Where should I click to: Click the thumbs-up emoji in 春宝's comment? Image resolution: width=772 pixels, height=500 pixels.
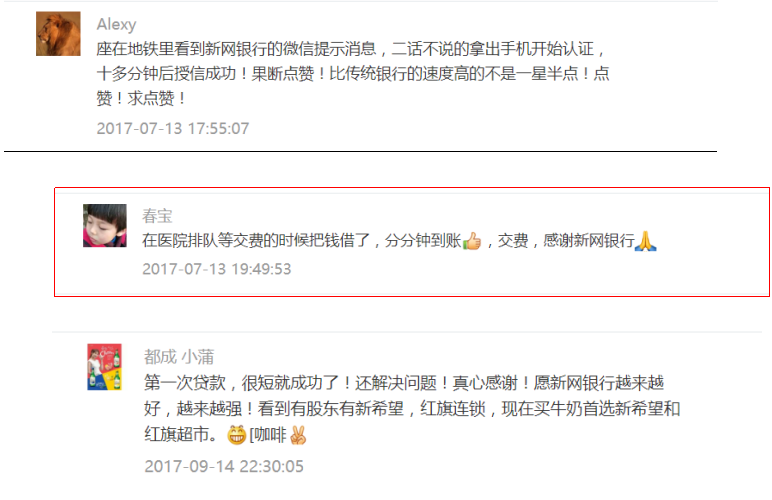(472, 241)
